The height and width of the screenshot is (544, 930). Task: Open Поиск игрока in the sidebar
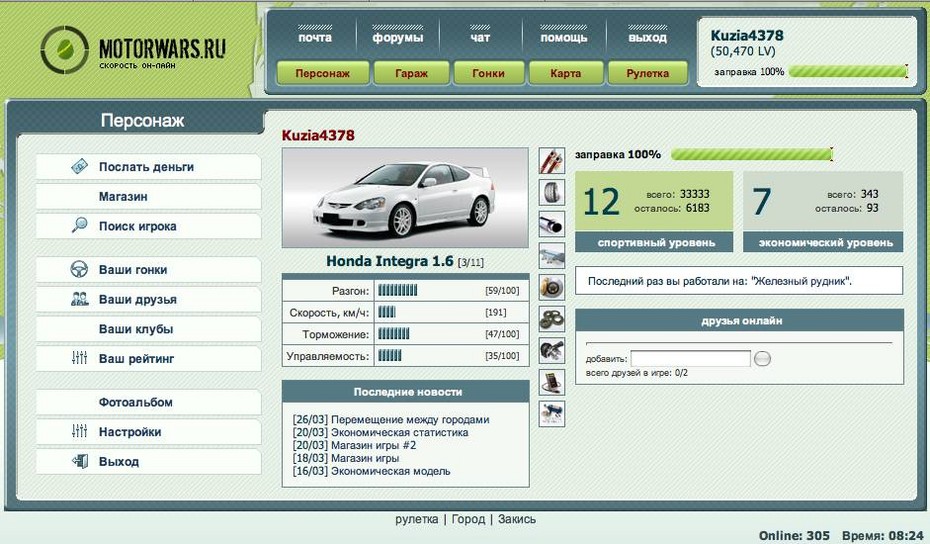coord(148,226)
